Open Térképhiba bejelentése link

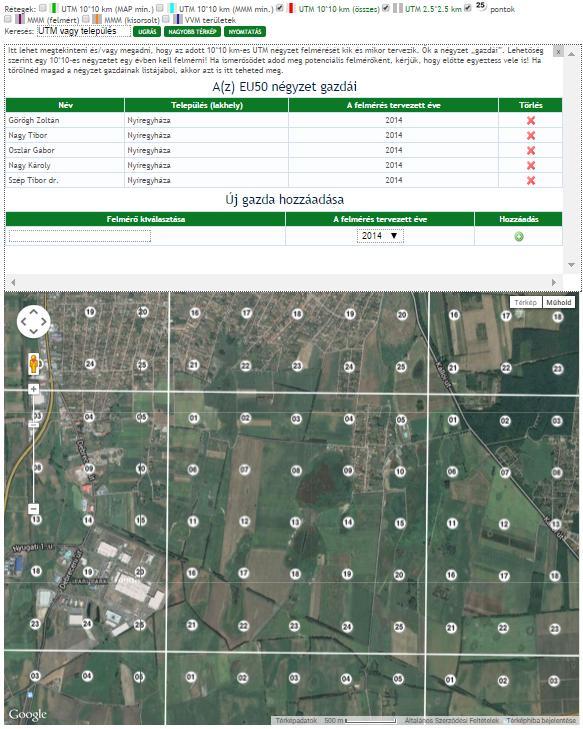pyautogui.click(x=541, y=720)
